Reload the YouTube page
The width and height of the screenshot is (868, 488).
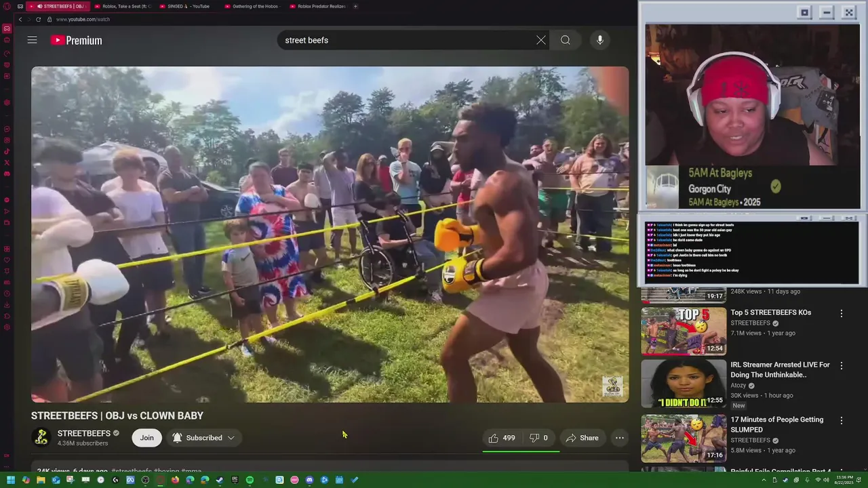point(38,19)
